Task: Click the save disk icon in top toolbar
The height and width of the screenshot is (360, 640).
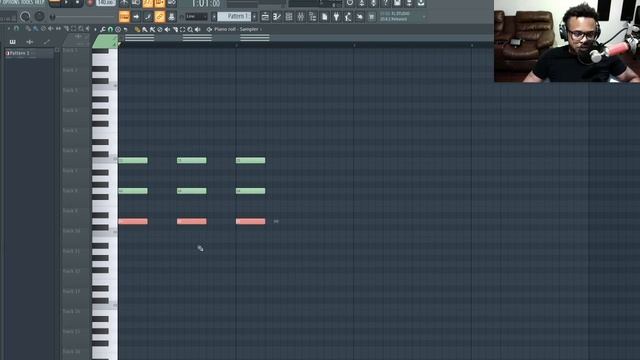Action: coord(397,3)
